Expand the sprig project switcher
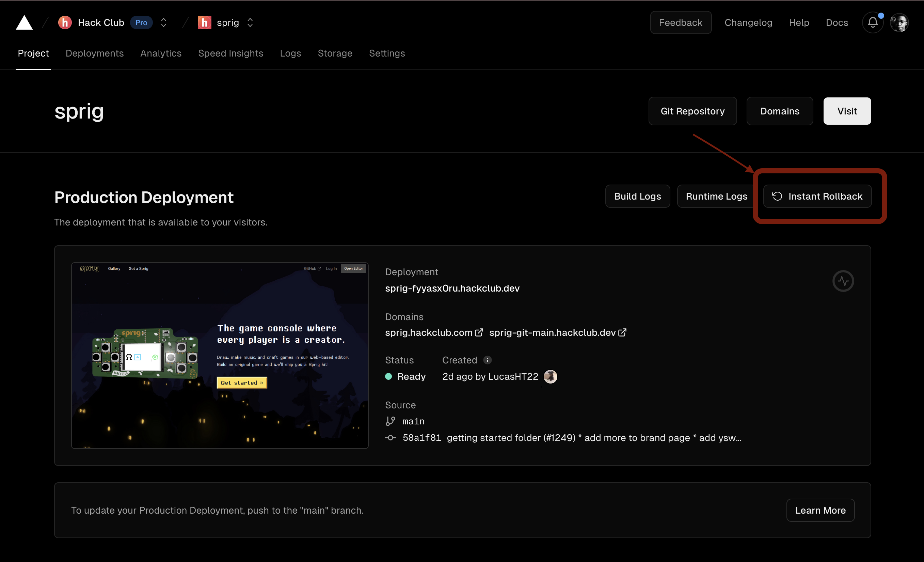The height and width of the screenshot is (562, 924). (x=250, y=22)
